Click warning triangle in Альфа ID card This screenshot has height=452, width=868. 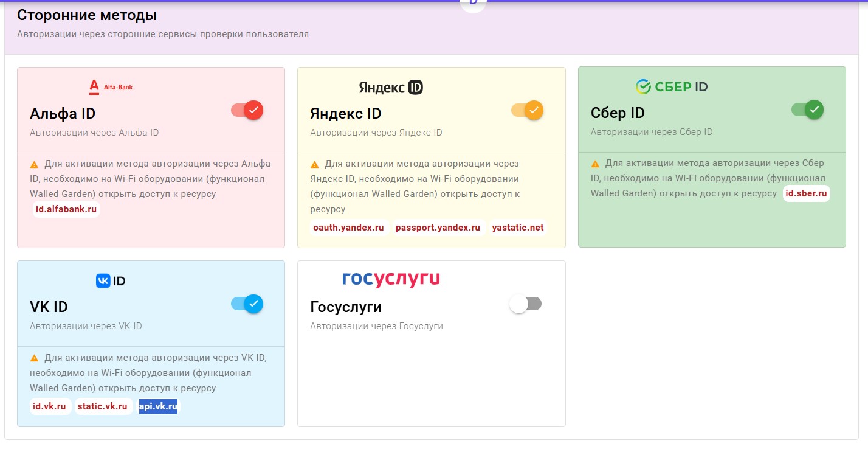click(x=35, y=164)
